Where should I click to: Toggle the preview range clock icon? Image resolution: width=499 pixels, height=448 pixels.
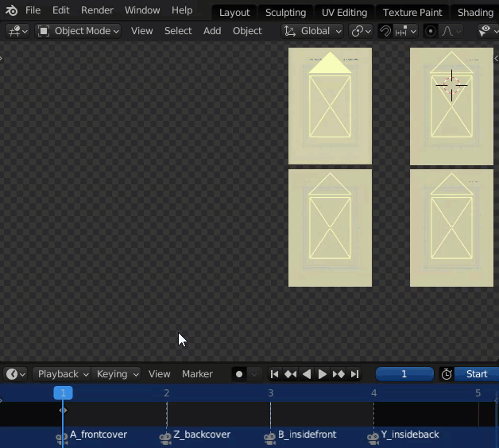coord(447,374)
